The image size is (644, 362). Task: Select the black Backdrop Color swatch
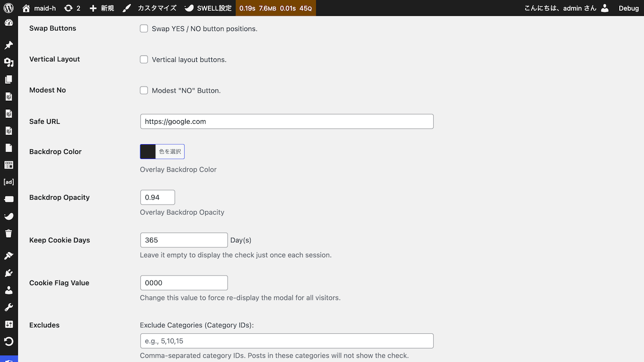point(147,151)
